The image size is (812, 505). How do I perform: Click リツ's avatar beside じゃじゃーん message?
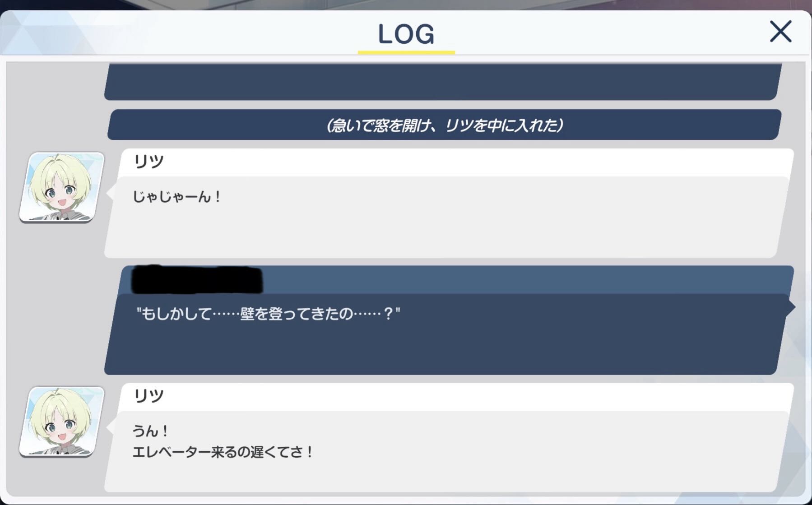click(x=62, y=187)
